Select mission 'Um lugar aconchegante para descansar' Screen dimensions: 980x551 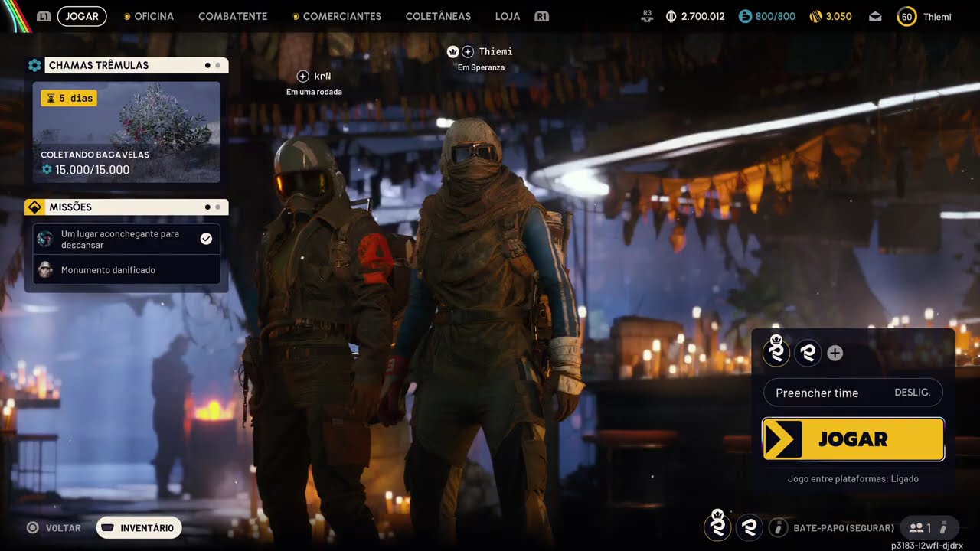[x=126, y=239]
